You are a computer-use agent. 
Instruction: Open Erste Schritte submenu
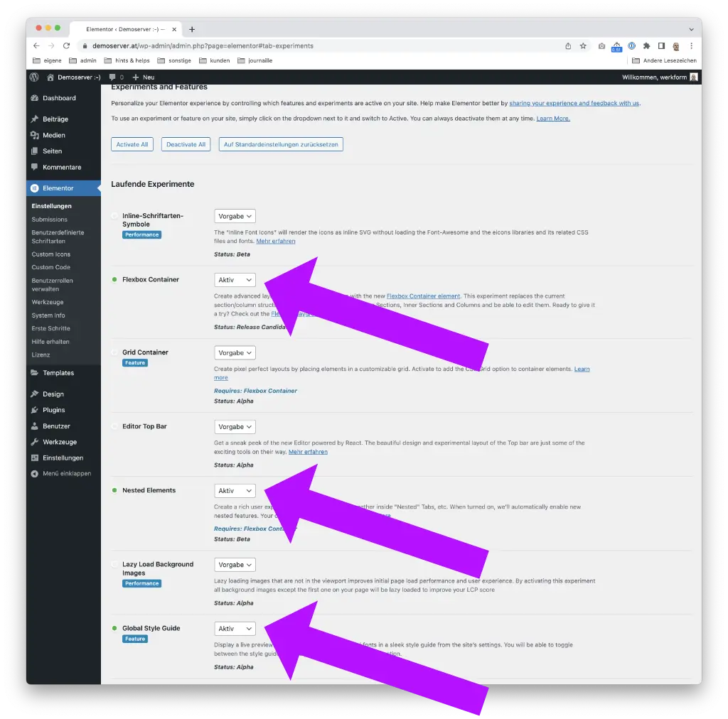pos(50,328)
